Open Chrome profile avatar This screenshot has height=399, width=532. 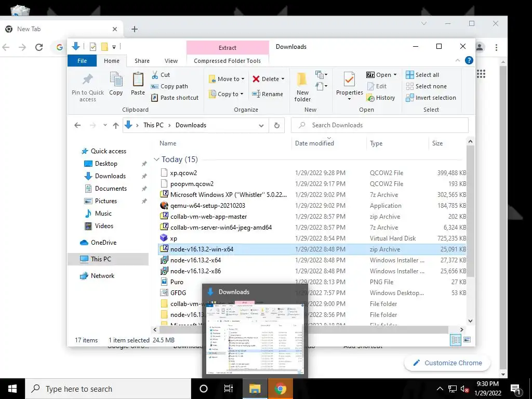480,47
